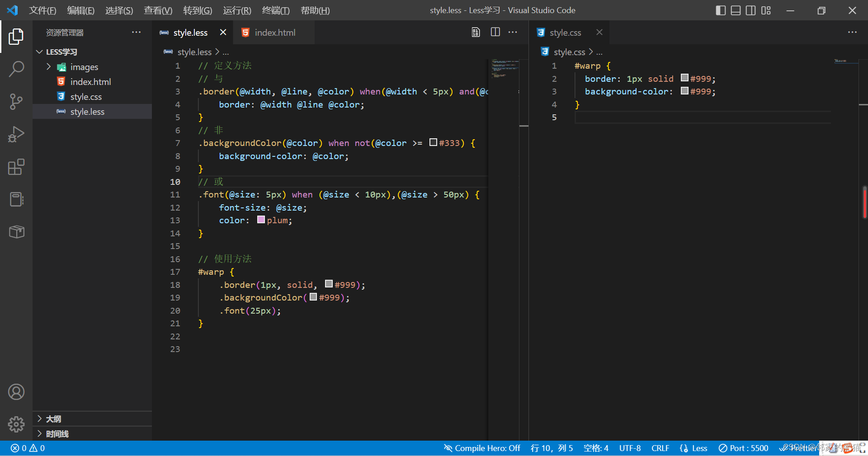Screen dimensions: 868x456
Task: Toggle secondary sidebar layout icon
Action: (x=750, y=10)
